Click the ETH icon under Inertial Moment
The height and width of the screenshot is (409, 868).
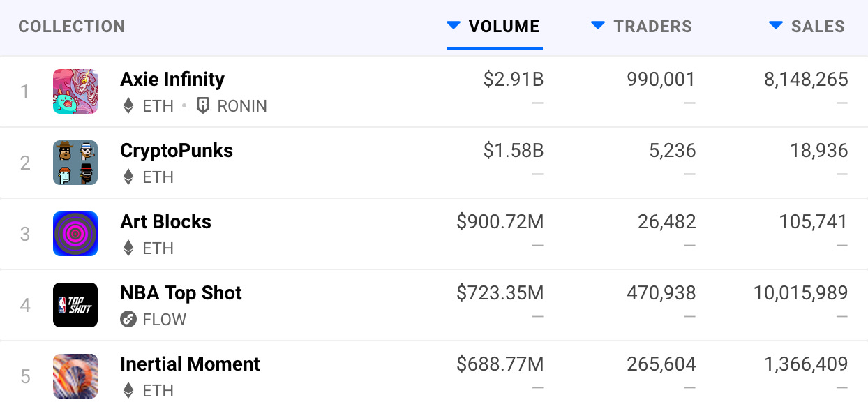tap(128, 391)
